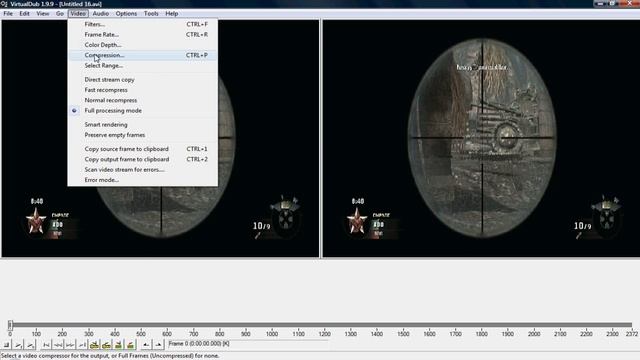Click VirtualDub title bar app icon
This screenshot has width=640, height=360.
point(4,4)
